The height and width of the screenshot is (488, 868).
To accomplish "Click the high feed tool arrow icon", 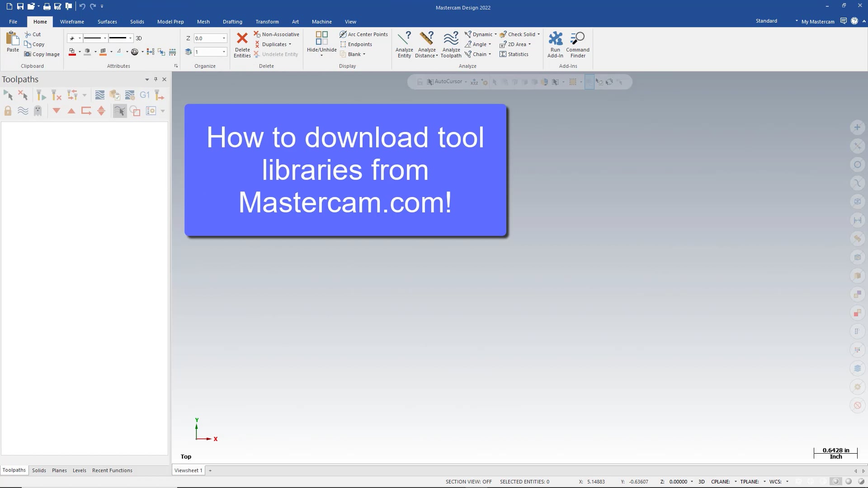I will [160, 95].
